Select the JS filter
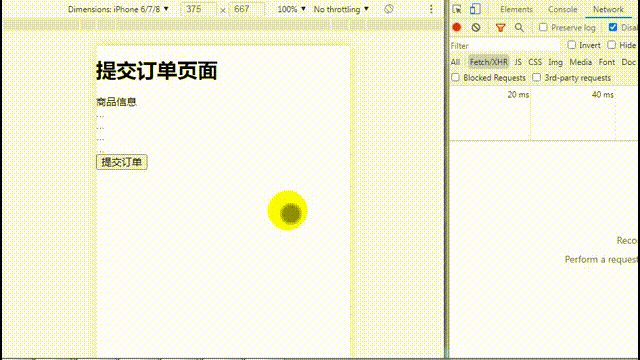 click(x=518, y=62)
